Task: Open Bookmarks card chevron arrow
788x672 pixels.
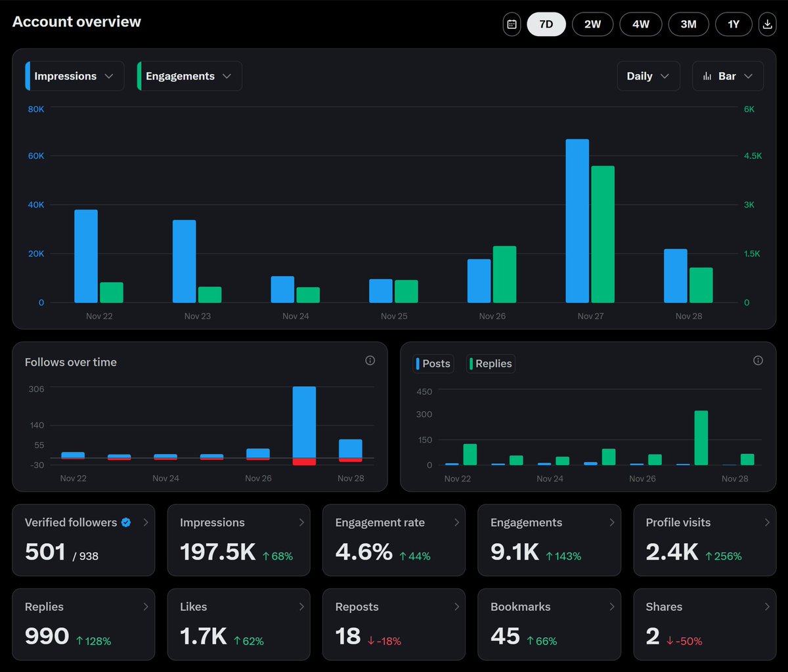Action: point(612,606)
